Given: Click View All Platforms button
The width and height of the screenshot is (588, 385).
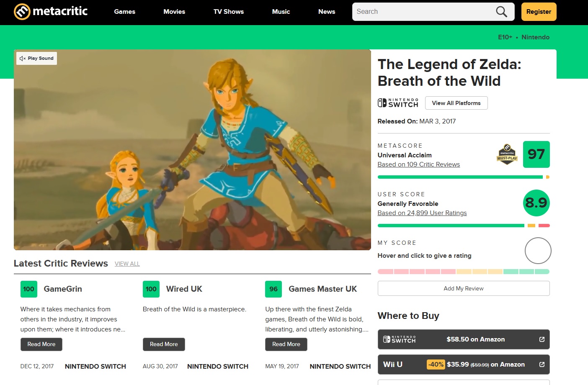Looking at the screenshot, I should [456, 103].
